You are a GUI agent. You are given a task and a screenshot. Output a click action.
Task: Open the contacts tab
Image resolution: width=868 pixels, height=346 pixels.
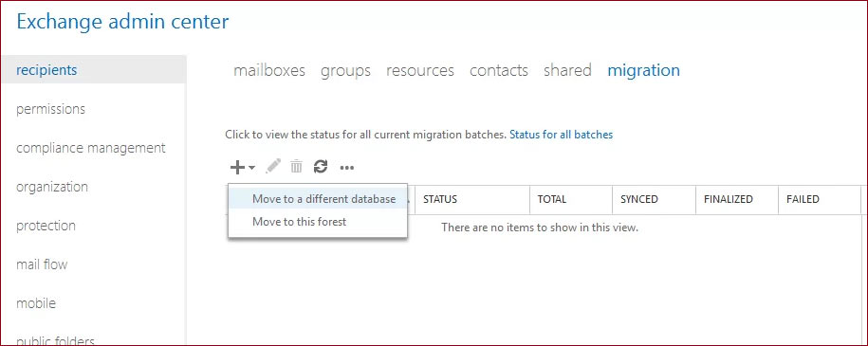(x=499, y=70)
